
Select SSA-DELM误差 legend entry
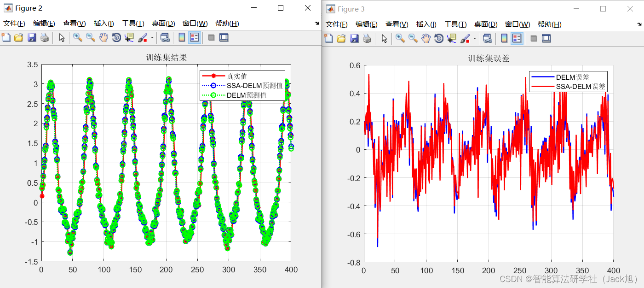pos(581,87)
